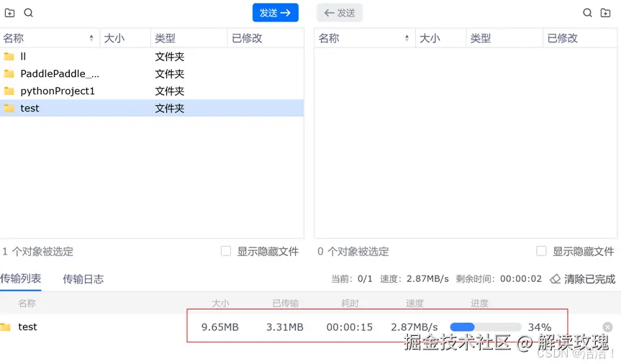
Task: Enable 显示隐藏文件 checkbox in right pane
Action: click(541, 251)
